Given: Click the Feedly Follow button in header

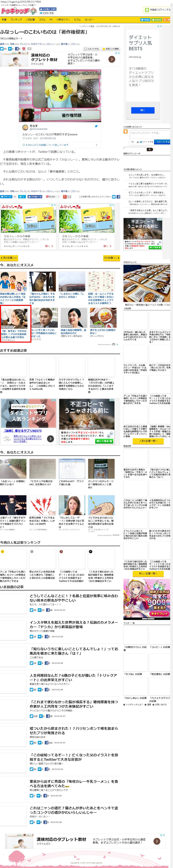Looking at the screenshot, I should [156, 20].
